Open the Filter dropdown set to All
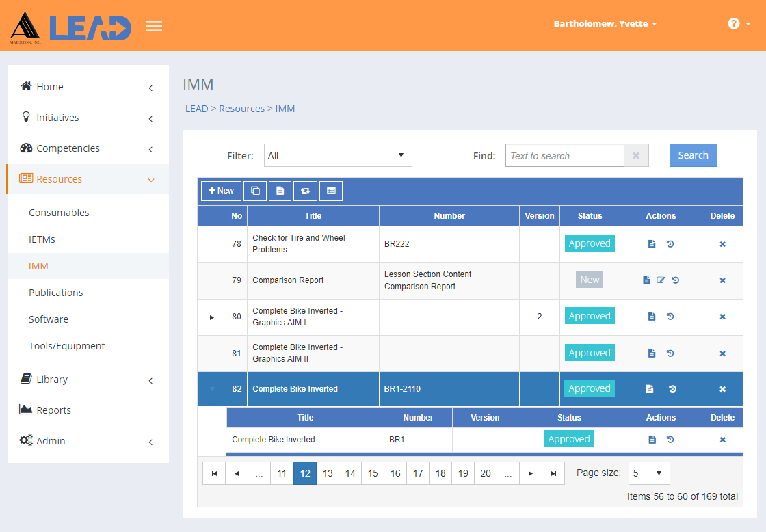 pyautogui.click(x=338, y=155)
